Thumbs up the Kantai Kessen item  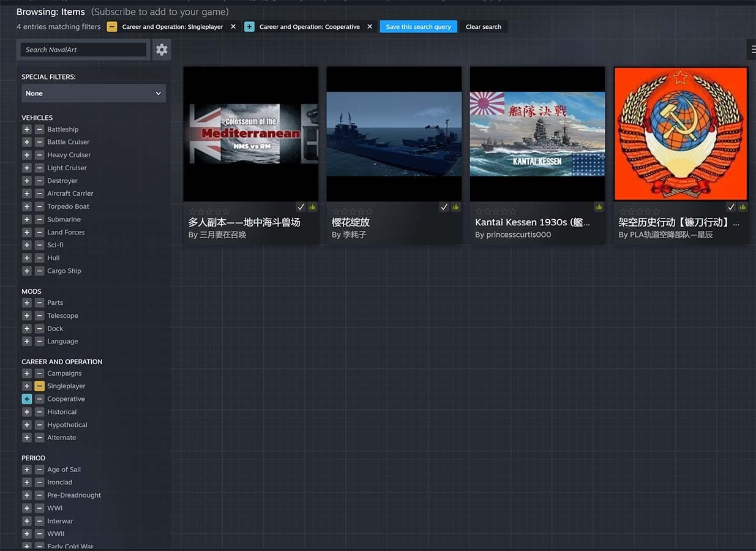(x=599, y=207)
